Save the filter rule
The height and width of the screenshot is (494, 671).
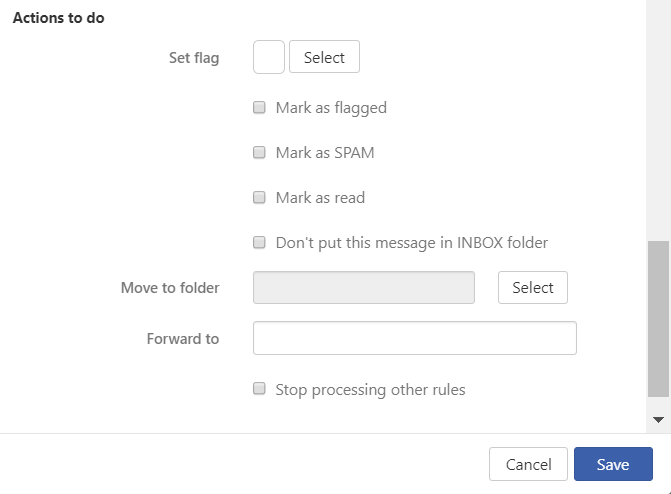613,464
